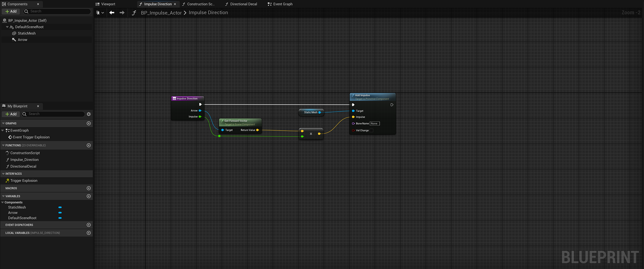Click the Add button in My Blueprint
The image size is (644, 269).
tap(11, 114)
